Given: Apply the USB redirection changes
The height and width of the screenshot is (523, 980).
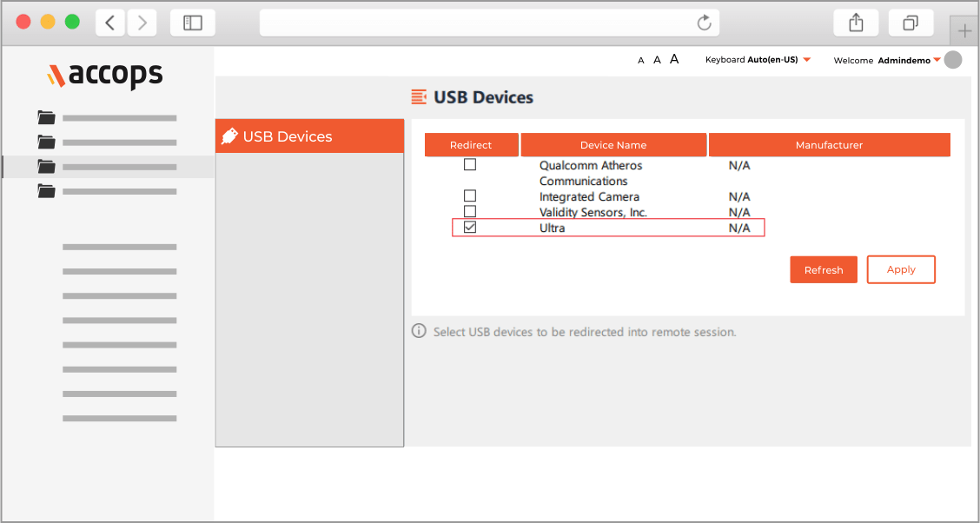Looking at the screenshot, I should coord(901,269).
